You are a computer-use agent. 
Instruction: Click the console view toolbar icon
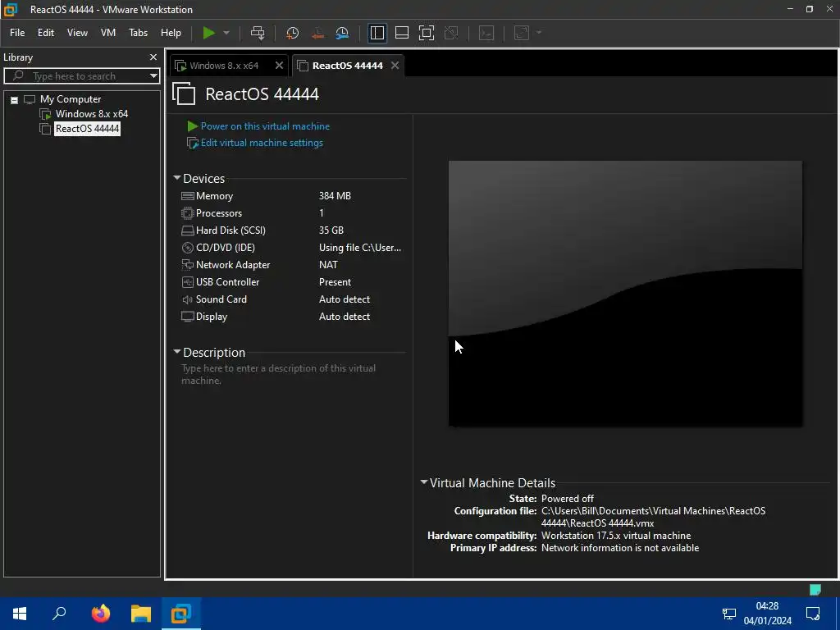(486, 33)
